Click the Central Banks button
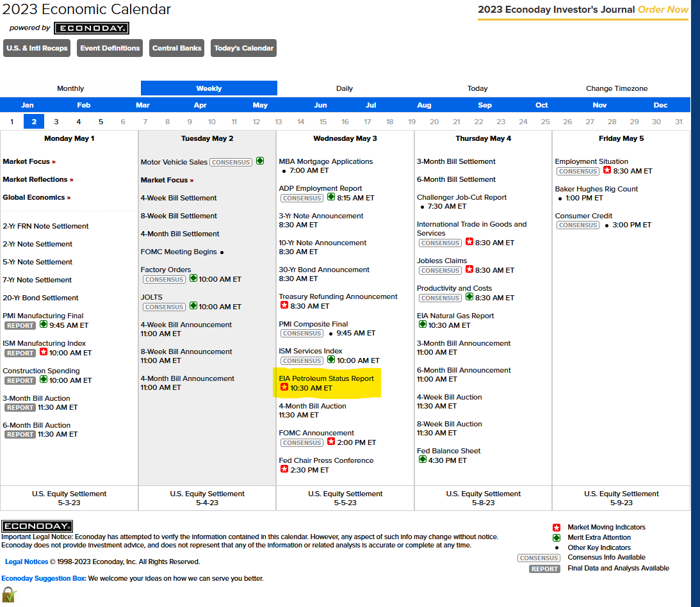 (x=177, y=48)
